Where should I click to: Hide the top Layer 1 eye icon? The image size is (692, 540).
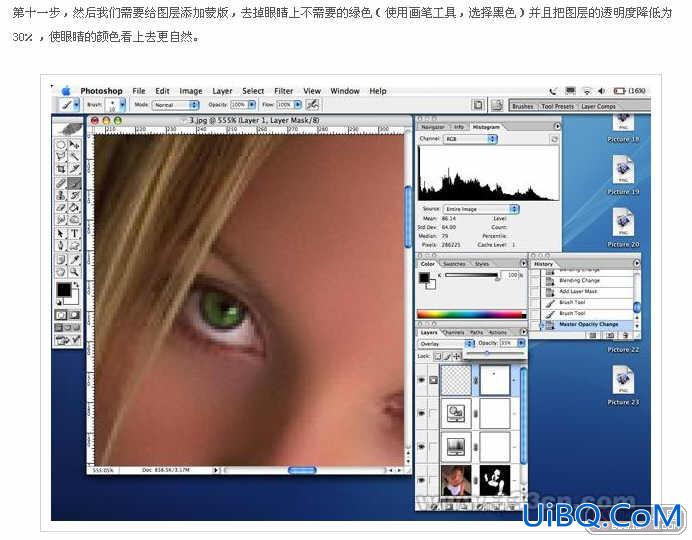coord(421,379)
